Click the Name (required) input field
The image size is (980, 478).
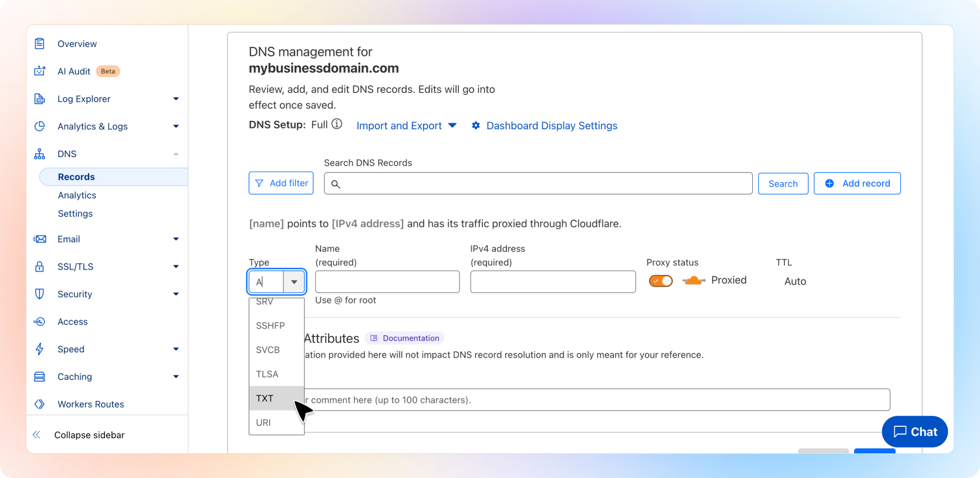point(387,282)
